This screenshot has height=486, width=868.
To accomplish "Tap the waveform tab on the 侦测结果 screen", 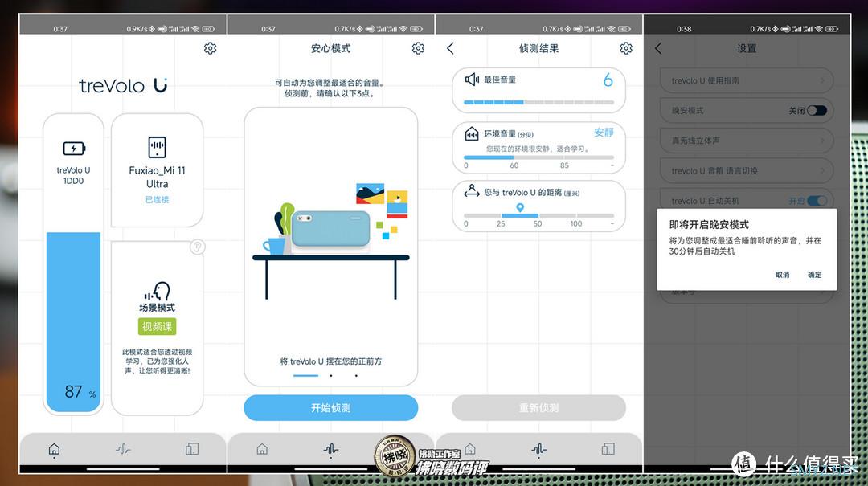I will pos(538,449).
